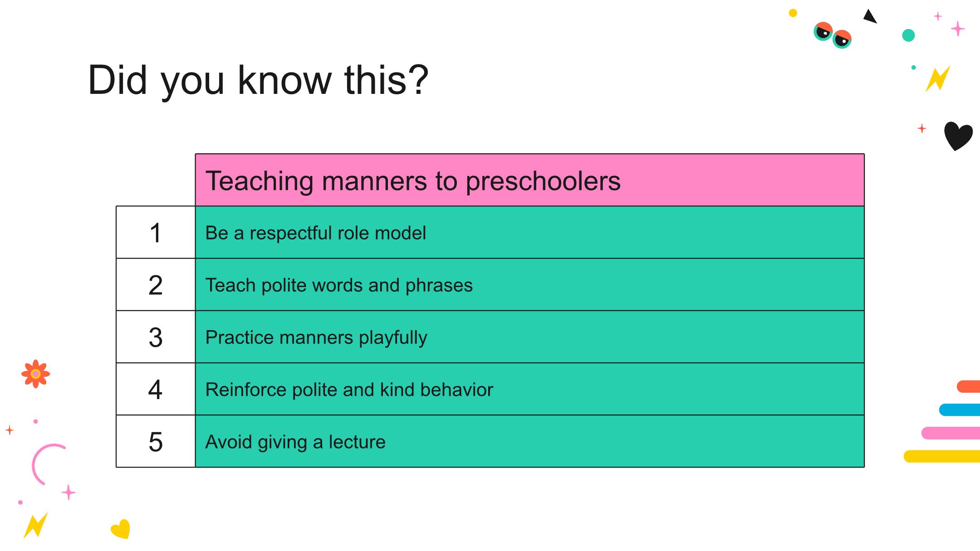This screenshot has height=551, width=980.
Task: Click the "Practice manners playfully" row
Action: [529, 337]
